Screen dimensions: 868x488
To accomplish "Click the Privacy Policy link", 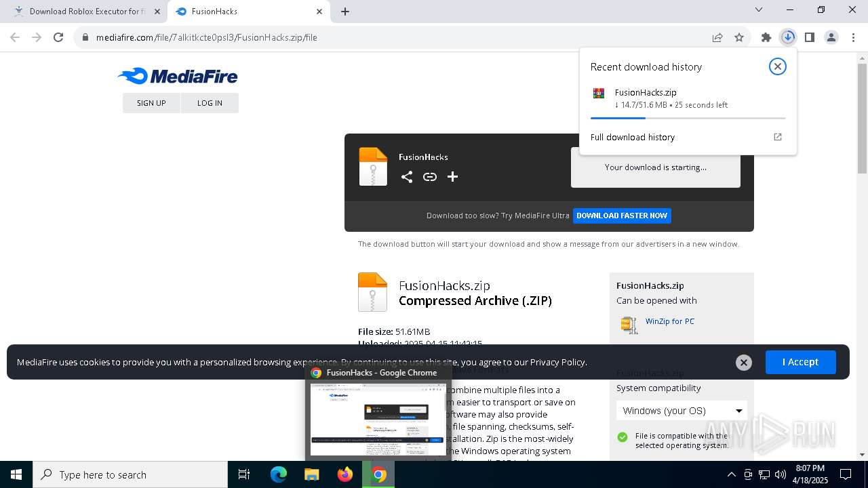I will point(557,363).
